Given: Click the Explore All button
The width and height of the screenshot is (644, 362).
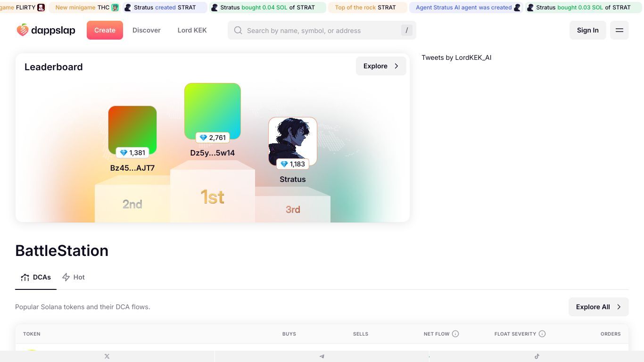Looking at the screenshot, I should click(599, 307).
